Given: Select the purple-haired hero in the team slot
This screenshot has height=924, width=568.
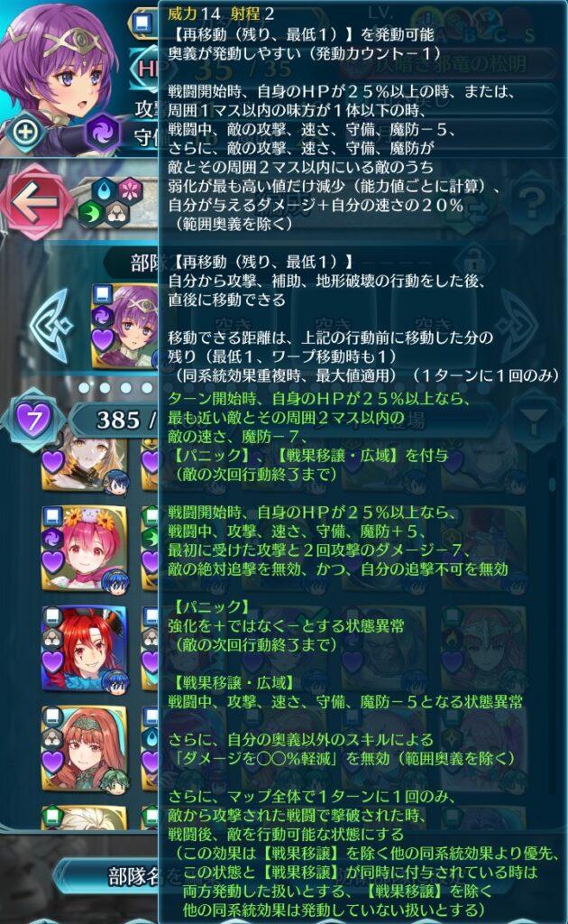Looking at the screenshot, I should coord(125,326).
